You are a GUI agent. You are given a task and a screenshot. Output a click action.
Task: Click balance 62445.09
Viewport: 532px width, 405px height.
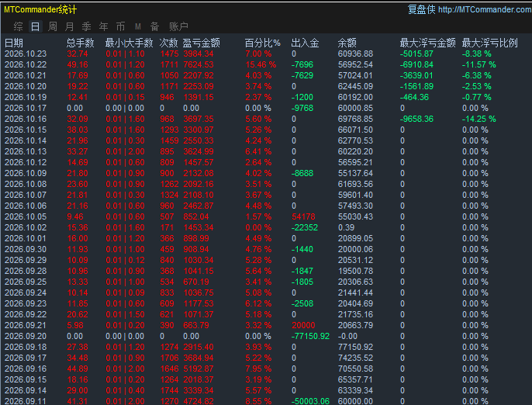click(355, 86)
